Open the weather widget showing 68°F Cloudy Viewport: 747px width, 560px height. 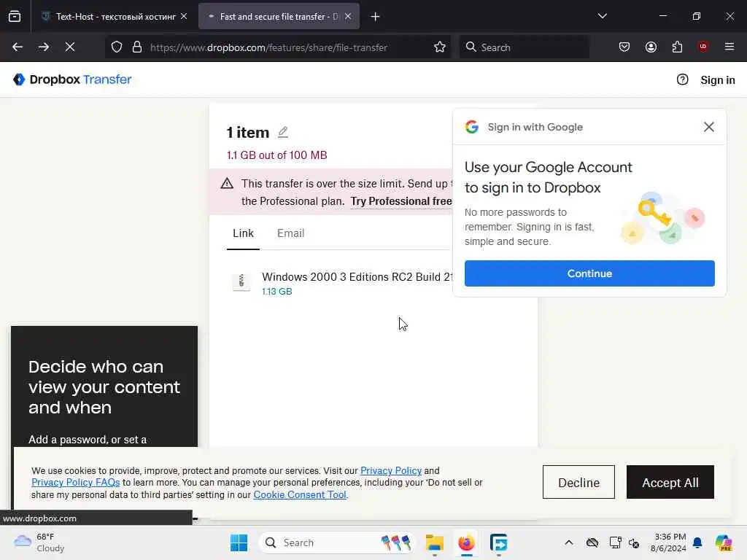pyautogui.click(x=39, y=542)
